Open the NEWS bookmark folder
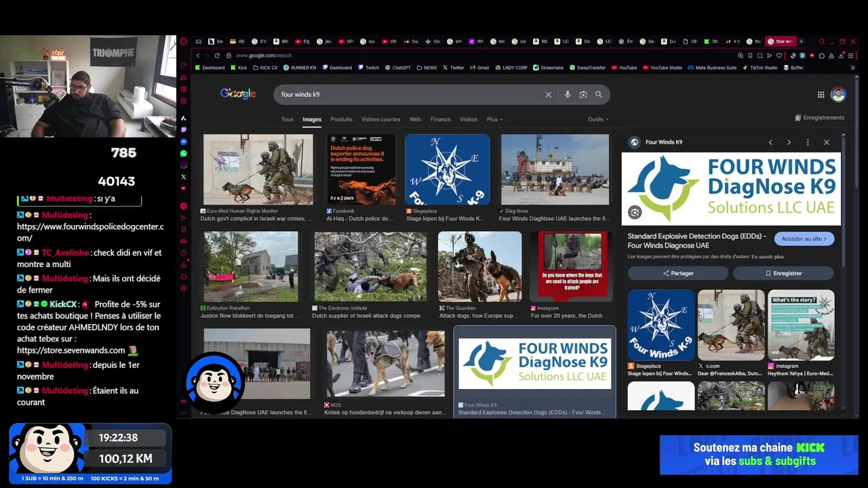This screenshot has width=868, height=488. pyautogui.click(x=427, y=68)
